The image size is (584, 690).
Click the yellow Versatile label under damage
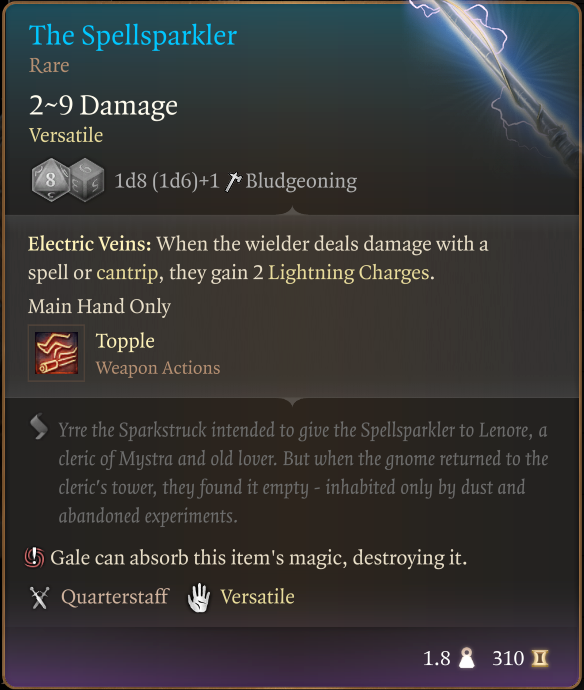tap(66, 135)
